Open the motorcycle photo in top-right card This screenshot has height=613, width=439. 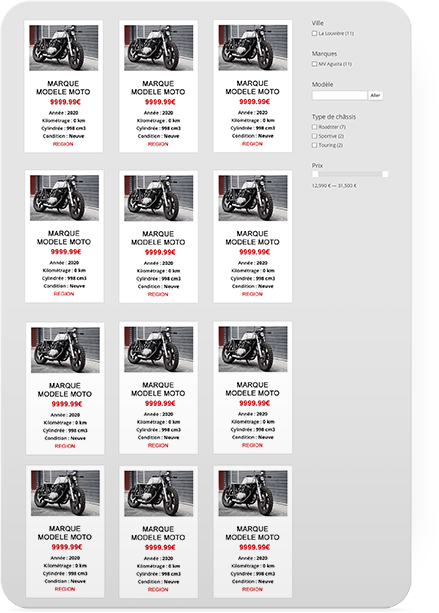pos(253,48)
